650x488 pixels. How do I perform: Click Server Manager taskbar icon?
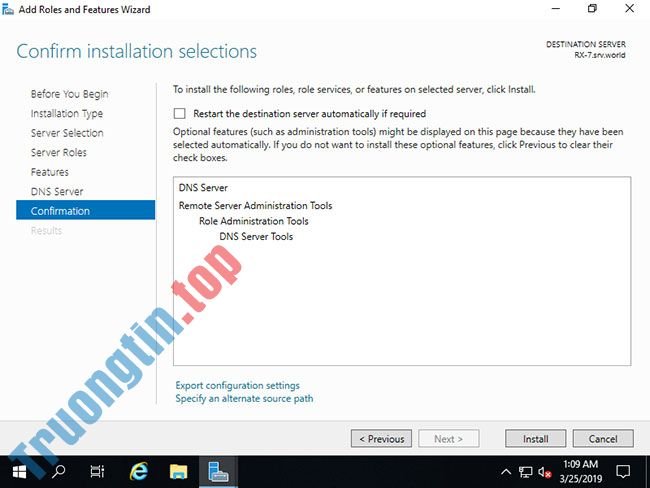click(218, 472)
